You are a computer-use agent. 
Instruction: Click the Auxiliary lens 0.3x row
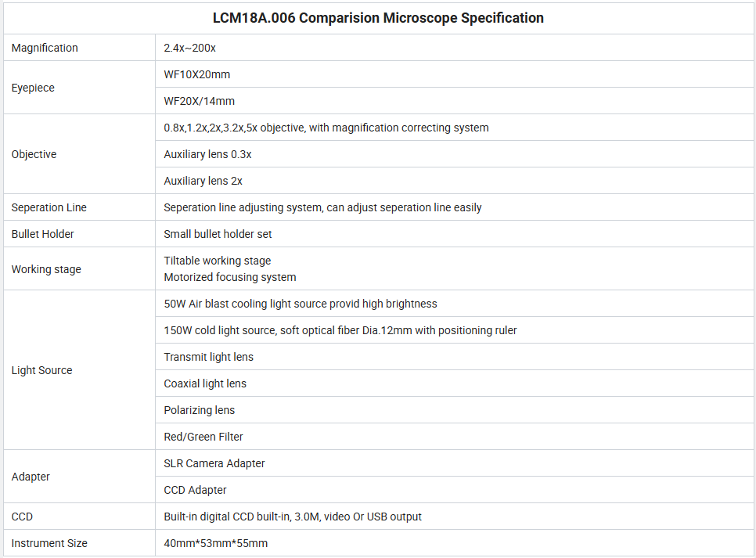click(455, 154)
